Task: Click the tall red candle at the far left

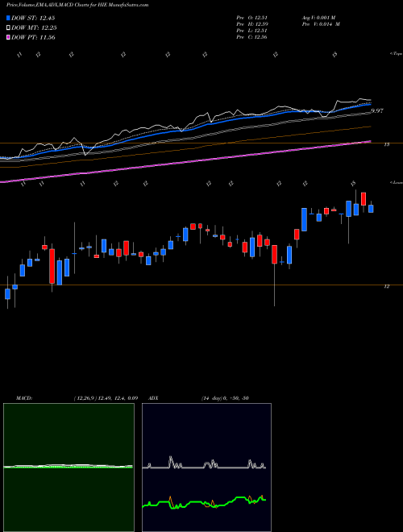Action: click(x=52, y=266)
